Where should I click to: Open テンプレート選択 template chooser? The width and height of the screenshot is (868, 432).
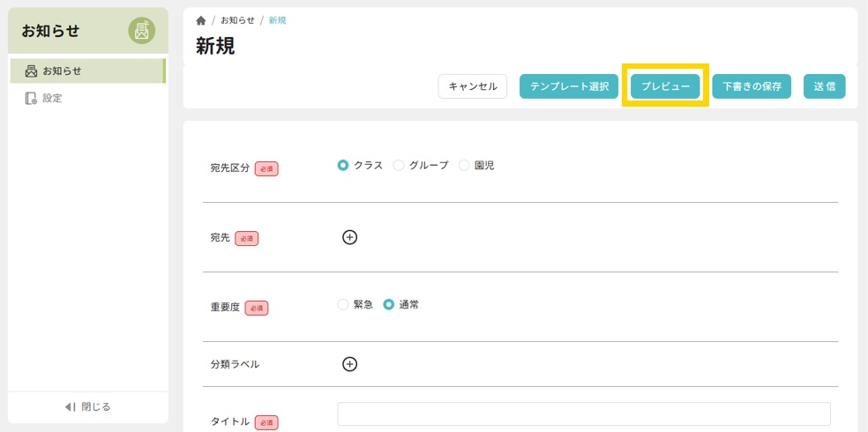pyautogui.click(x=569, y=86)
